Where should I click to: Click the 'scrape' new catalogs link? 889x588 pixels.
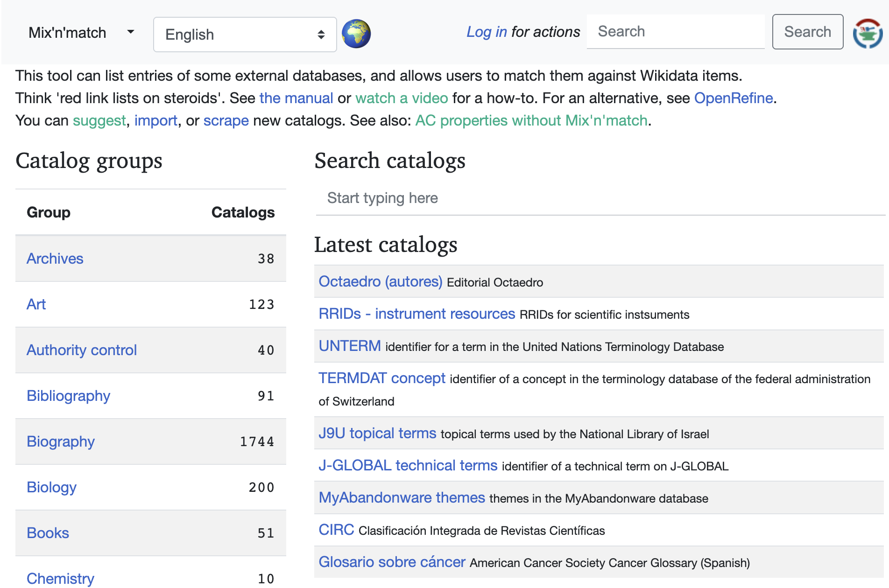click(x=226, y=120)
